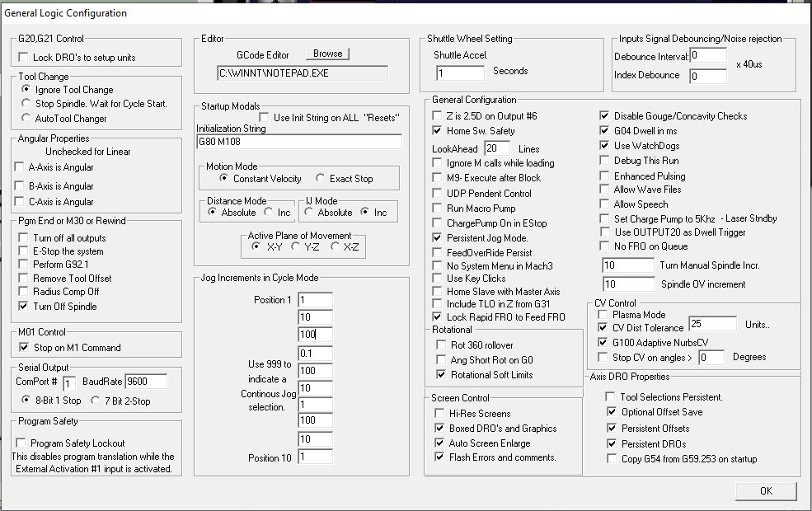Choose Inc in IJ Mode
The image size is (812, 511).
(x=365, y=212)
